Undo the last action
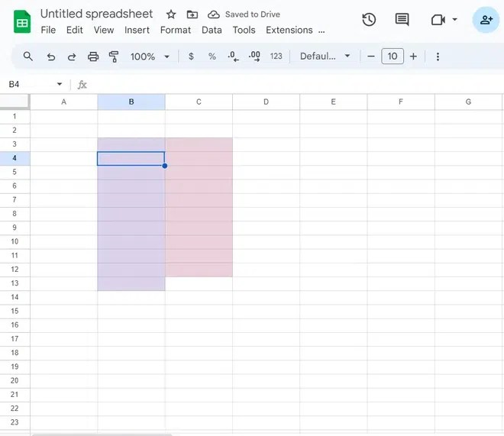504x436 pixels. coord(51,57)
